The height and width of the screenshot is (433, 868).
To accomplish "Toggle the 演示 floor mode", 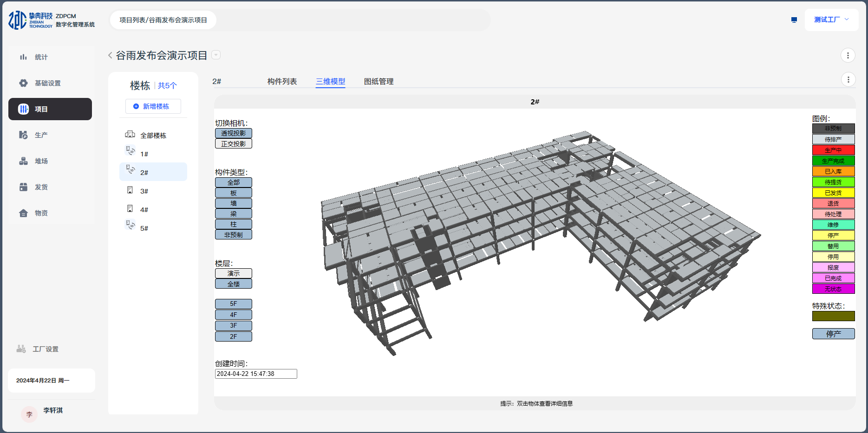I will (x=233, y=273).
